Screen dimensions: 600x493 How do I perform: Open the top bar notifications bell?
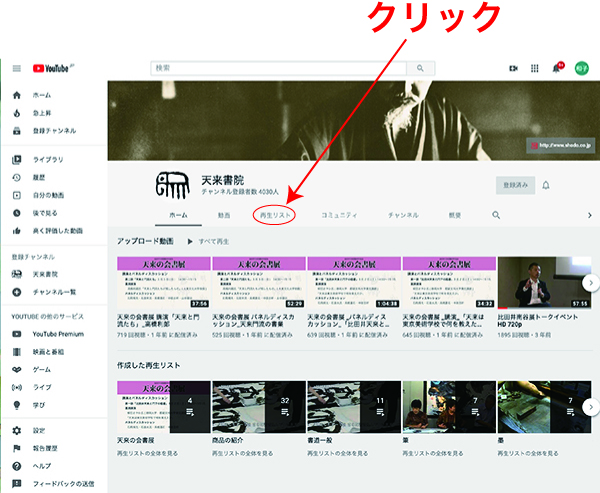(556, 68)
